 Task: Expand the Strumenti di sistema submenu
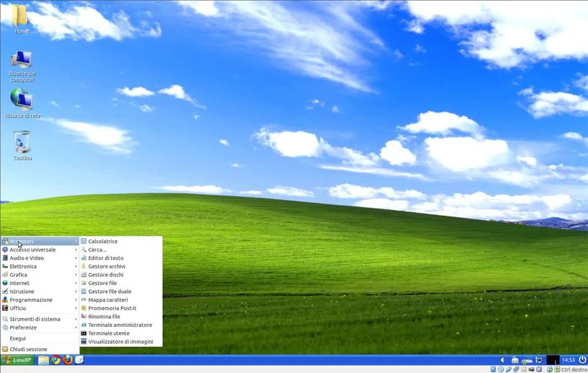click(40, 319)
